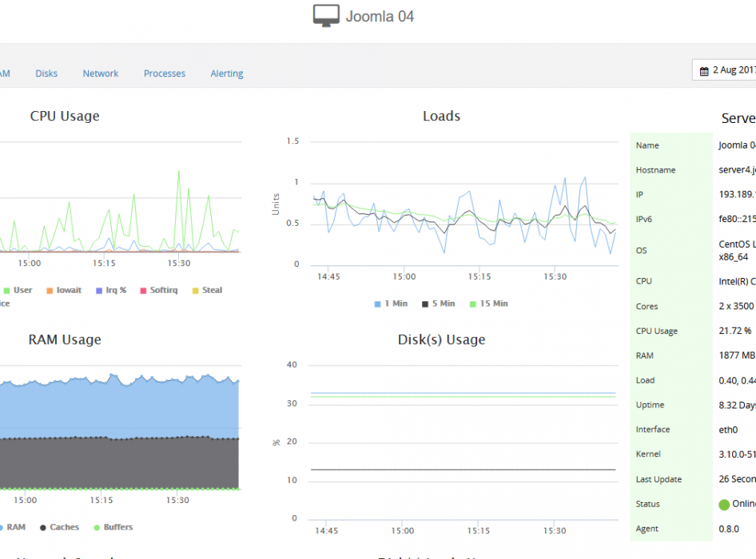Toggle the Buffers legend entry in RAM chart
756x559 pixels.
[113, 527]
